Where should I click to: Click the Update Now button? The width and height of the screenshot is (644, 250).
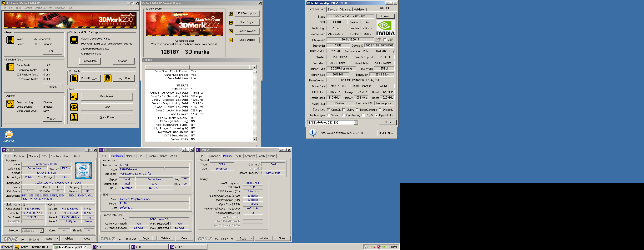tap(386, 133)
